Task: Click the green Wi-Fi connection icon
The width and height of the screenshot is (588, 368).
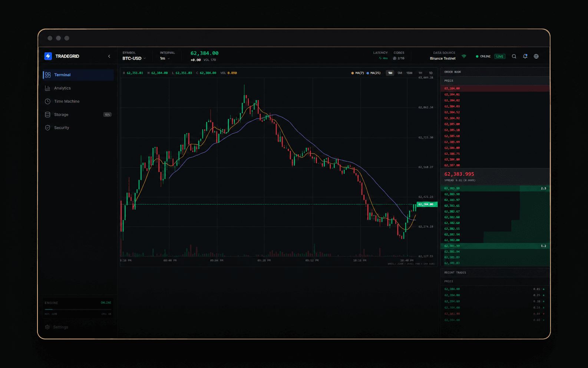Action: (464, 56)
